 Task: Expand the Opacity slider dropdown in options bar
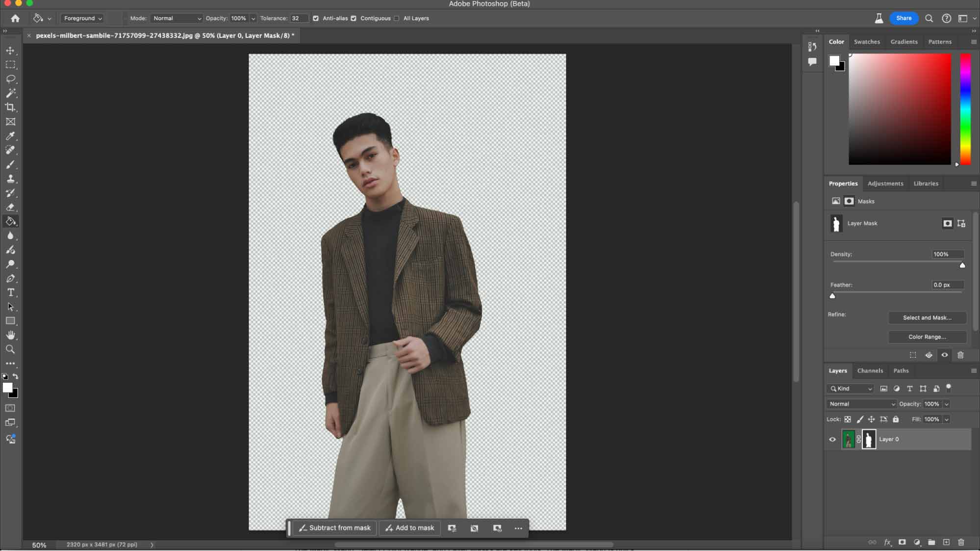pos(253,18)
